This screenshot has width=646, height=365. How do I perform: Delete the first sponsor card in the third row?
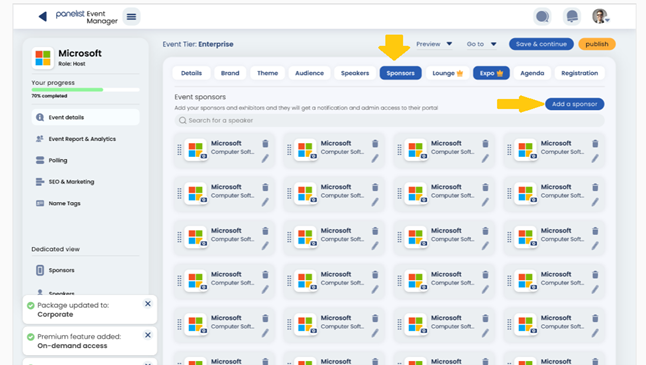265,231
